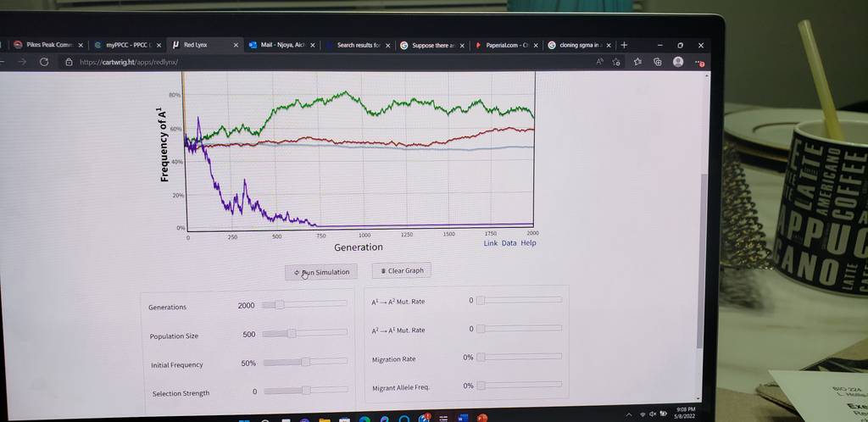The image size is (868, 422).
Task: Close the Search results tab
Action: coord(387,46)
